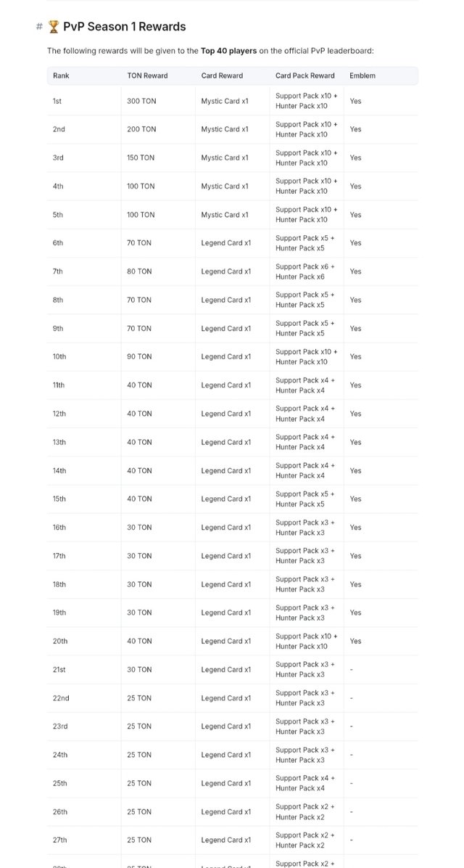Click the Emblem column header
464x868 pixels.
click(x=362, y=75)
